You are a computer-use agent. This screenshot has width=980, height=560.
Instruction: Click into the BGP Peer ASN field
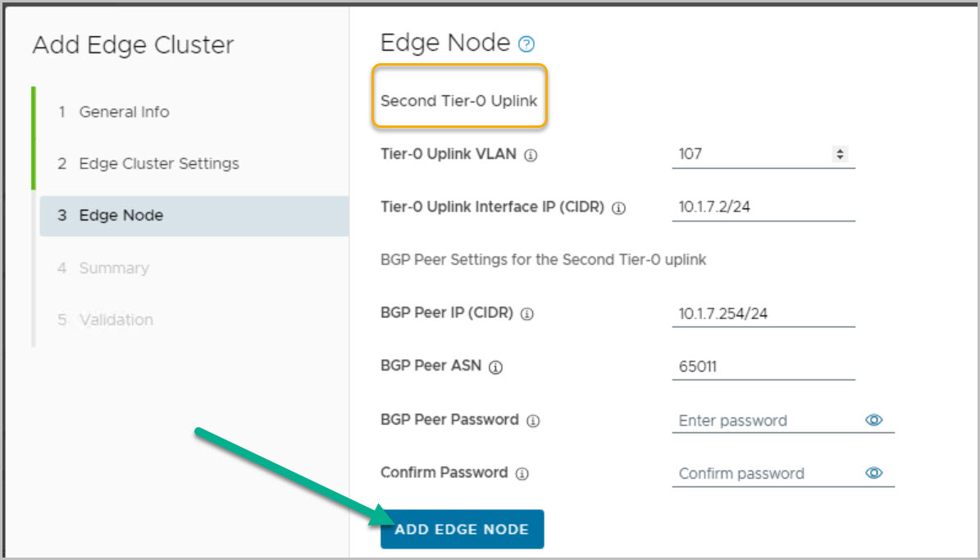coord(763,367)
